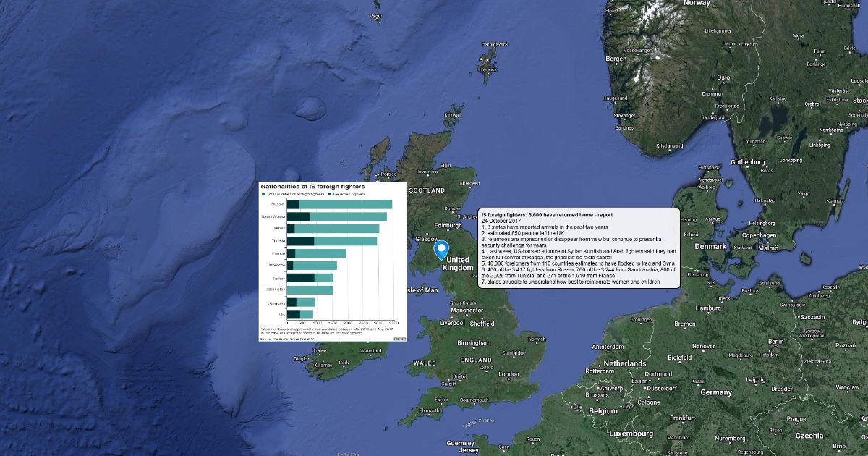The image size is (868, 456).
Task: Click the Germany country label
Action: click(716, 392)
